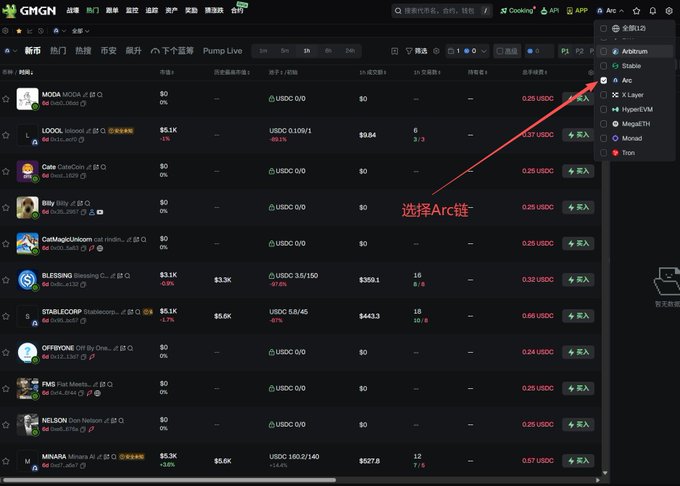The width and height of the screenshot is (680, 486).
Task: Open the Billy dog thumbnail
Action: [x=27, y=208]
